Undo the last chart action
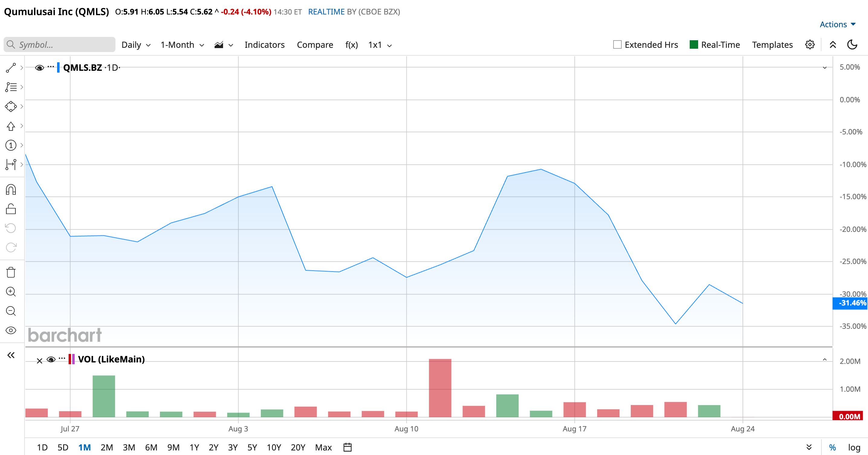This screenshot has width=868, height=455. [x=11, y=228]
